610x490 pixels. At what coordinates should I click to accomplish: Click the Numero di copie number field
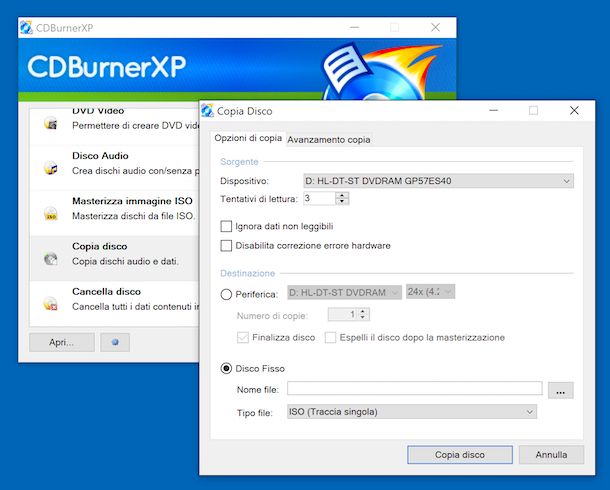coord(343,314)
